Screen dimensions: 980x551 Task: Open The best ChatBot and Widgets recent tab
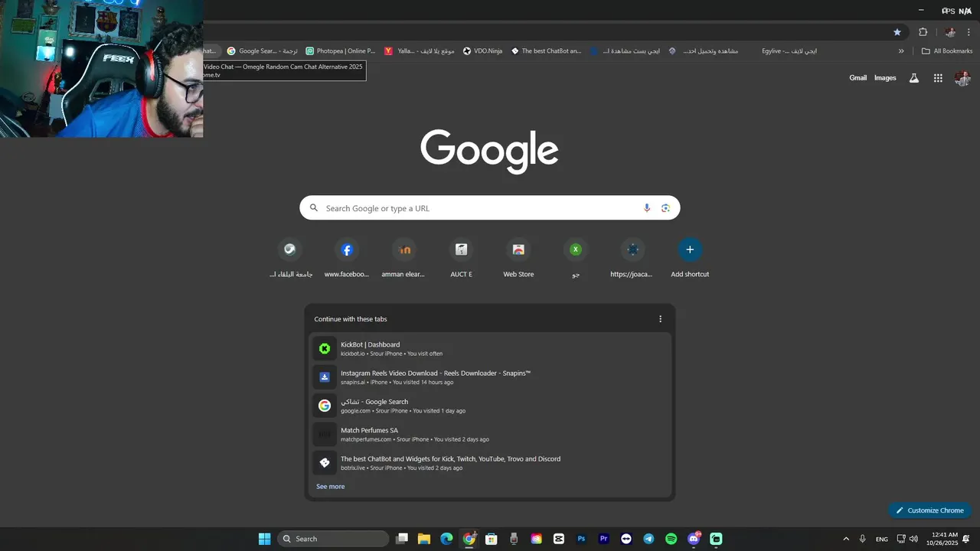(490, 463)
